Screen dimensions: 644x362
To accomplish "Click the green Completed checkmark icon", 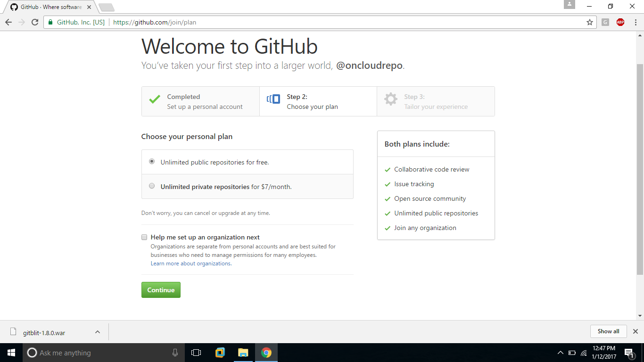I will pos(155,99).
